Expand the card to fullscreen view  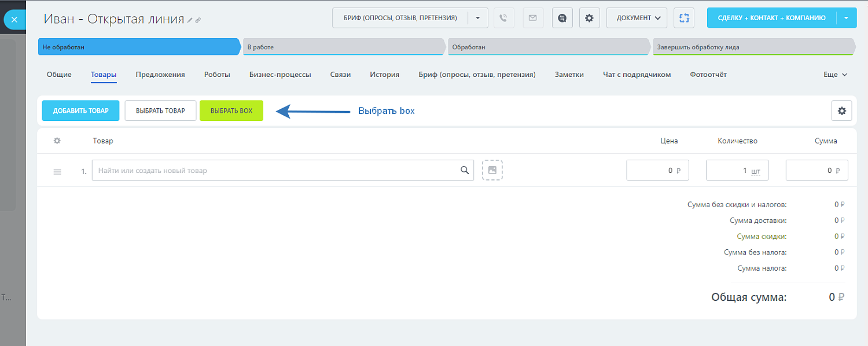[x=683, y=17]
